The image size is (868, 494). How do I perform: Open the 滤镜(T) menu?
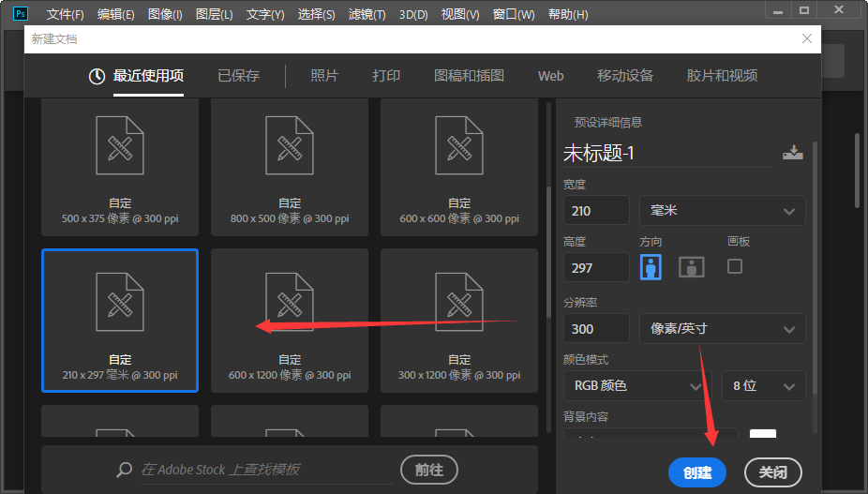tap(367, 14)
